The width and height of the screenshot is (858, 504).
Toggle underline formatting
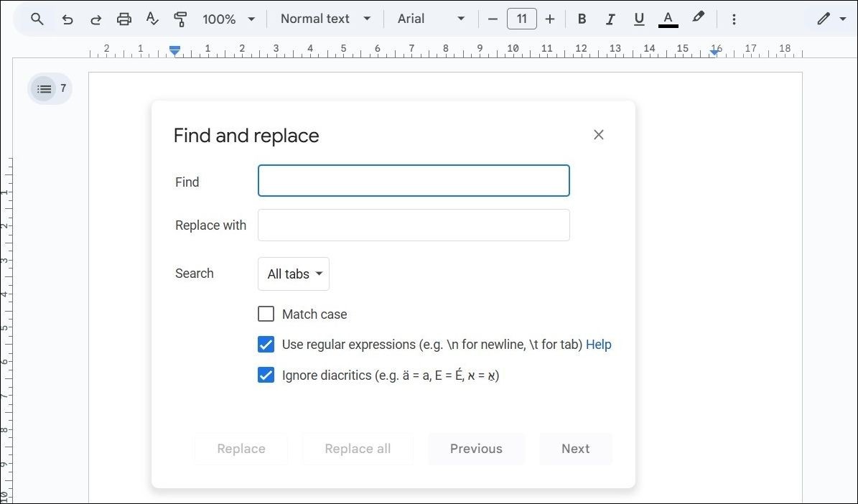(638, 19)
